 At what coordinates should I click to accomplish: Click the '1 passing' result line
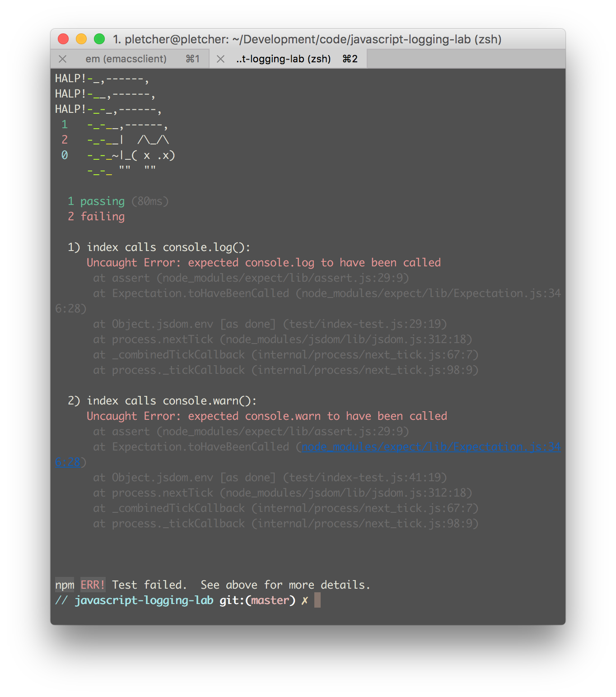[x=96, y=201]
